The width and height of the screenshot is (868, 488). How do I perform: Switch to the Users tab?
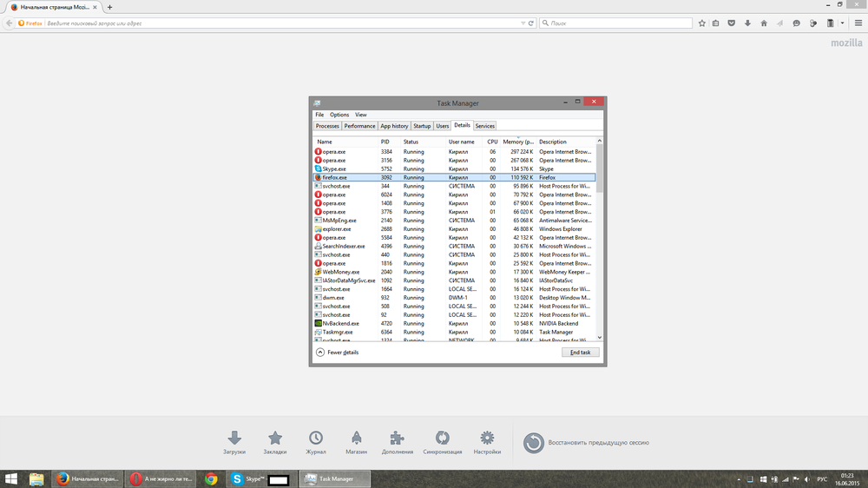tap(443, 126)
